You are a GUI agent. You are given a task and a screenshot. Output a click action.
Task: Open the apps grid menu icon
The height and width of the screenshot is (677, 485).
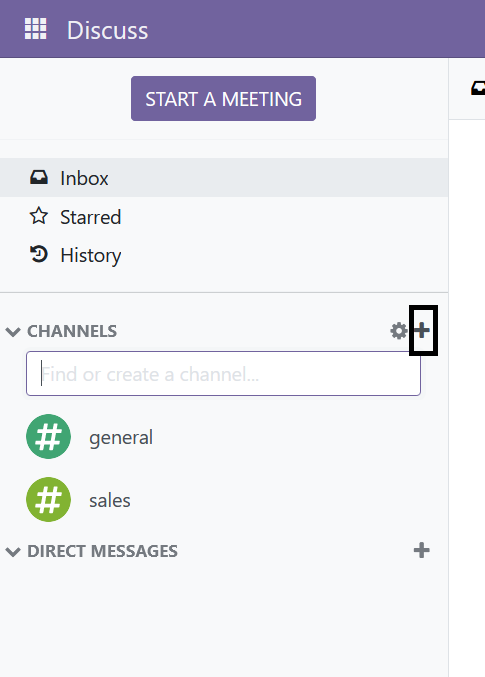point(35,29)
